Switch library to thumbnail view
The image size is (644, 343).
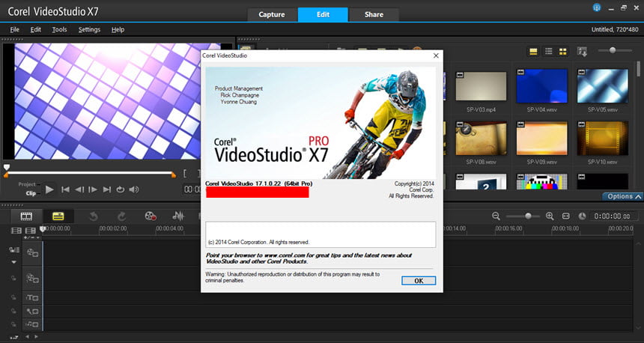point(562,52)
